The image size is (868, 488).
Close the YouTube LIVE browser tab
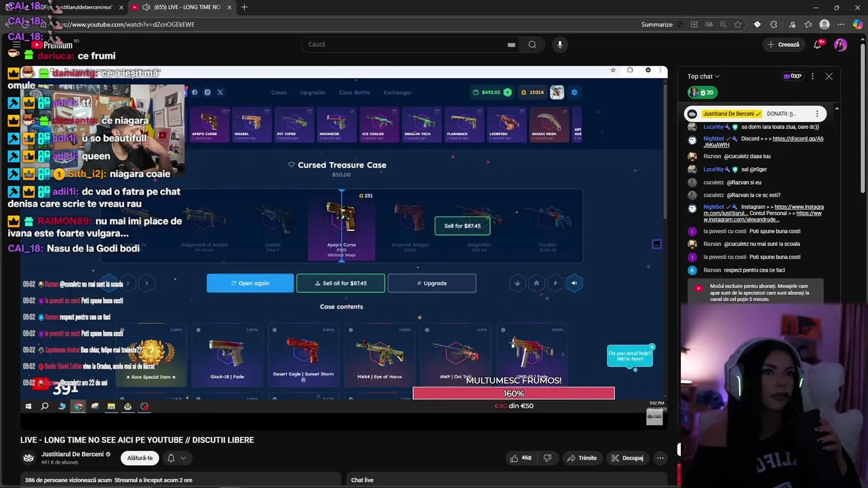229,7
